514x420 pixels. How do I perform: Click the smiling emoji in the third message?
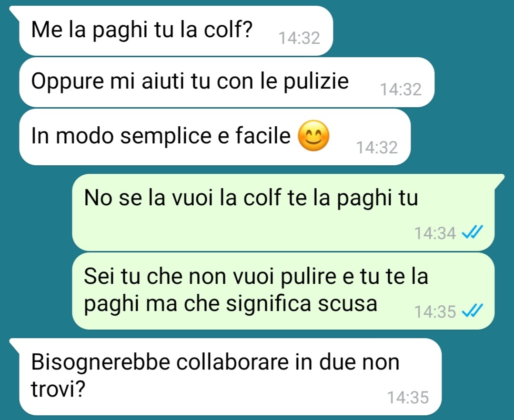(313, 136)
